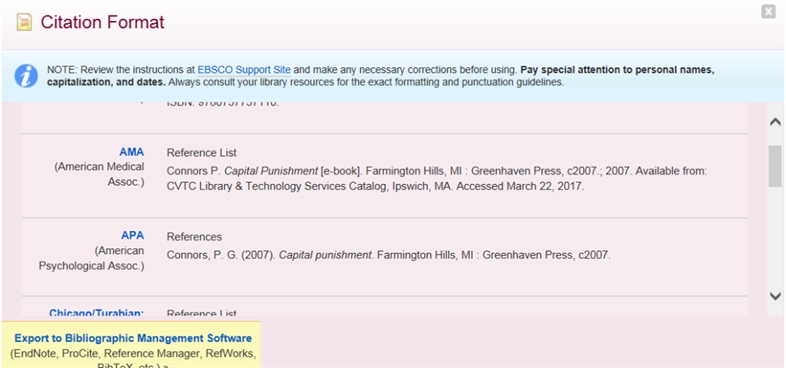Open the EBSCO Support Site link
The image size is (786, 368).
pos(244,70)
